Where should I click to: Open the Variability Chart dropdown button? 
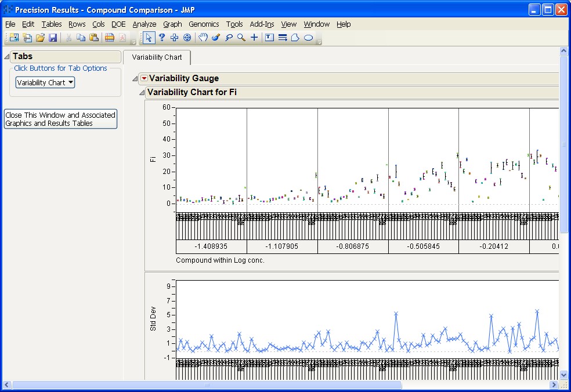click(45, 82)
